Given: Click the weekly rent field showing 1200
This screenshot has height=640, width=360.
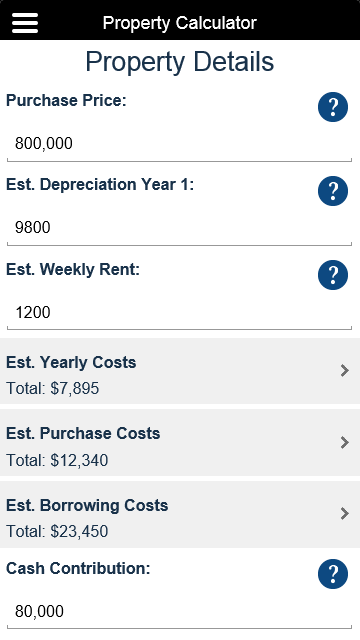Looking at the screenshot, I should (x=180, y=312).
